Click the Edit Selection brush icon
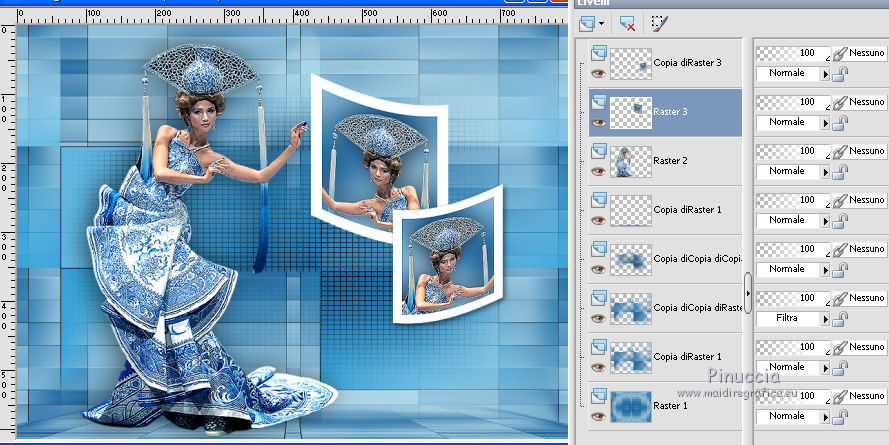 coord(658,23)
